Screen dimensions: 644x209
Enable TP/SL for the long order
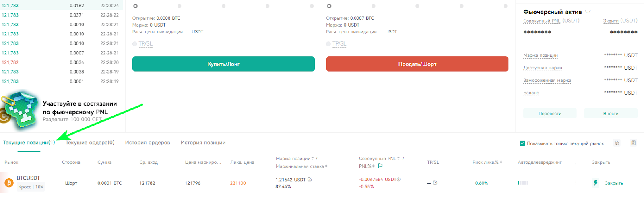135,44
